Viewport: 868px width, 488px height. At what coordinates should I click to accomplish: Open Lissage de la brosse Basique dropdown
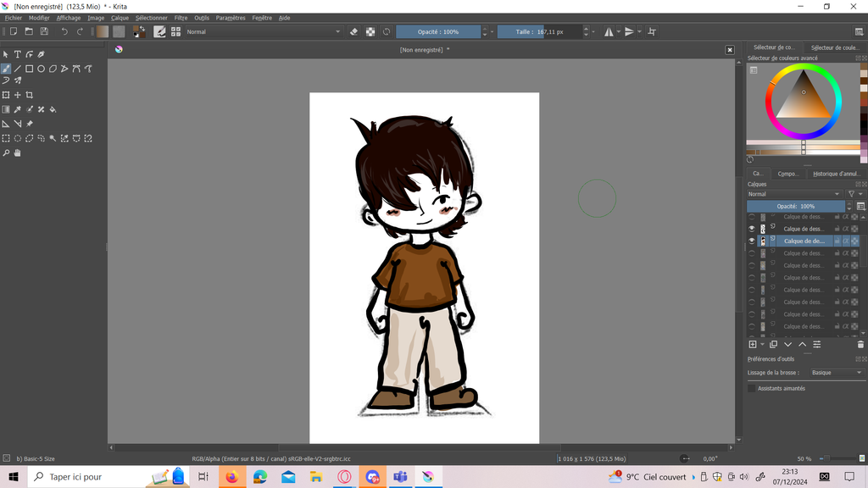pos(835,373)
